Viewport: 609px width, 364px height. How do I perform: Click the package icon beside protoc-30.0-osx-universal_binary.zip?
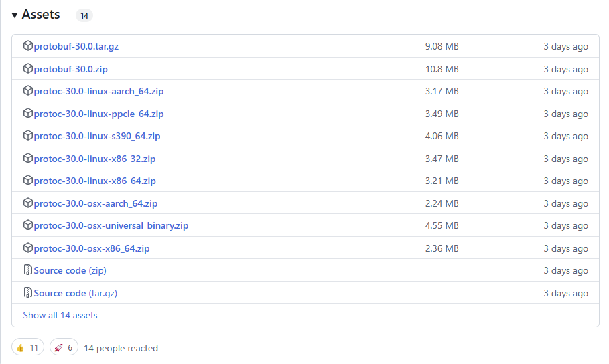pos(28,225)
